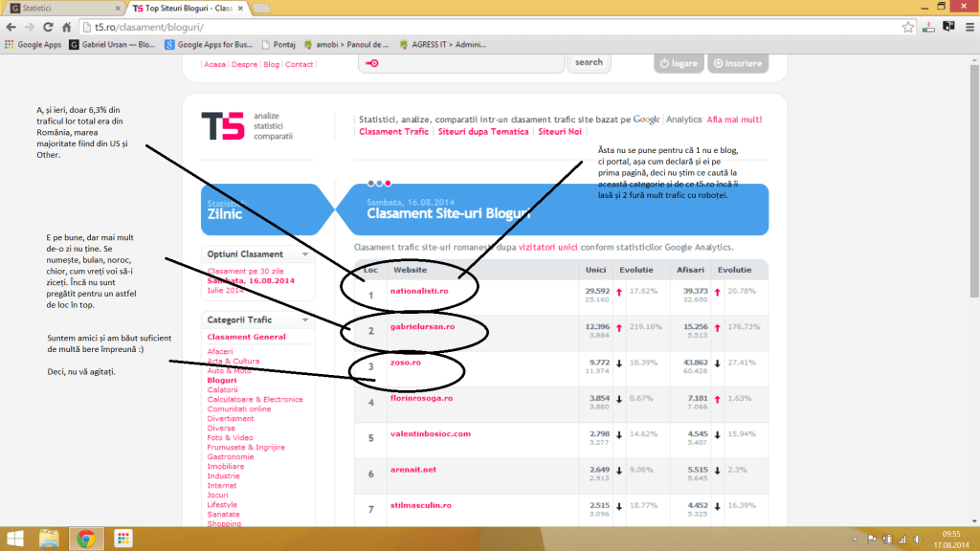The width and height of the screenshot is (980, 551).
Task: Open the arenait.net site link
Action: pos(413,469)
